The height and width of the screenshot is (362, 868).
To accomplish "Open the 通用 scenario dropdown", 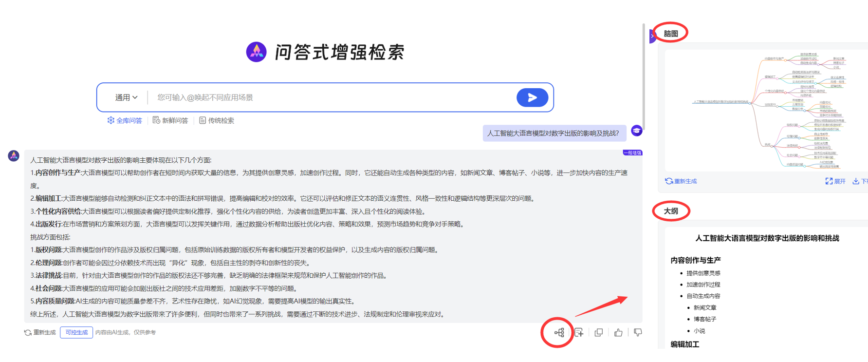I will pyautogui.click(x=126, y=97).
